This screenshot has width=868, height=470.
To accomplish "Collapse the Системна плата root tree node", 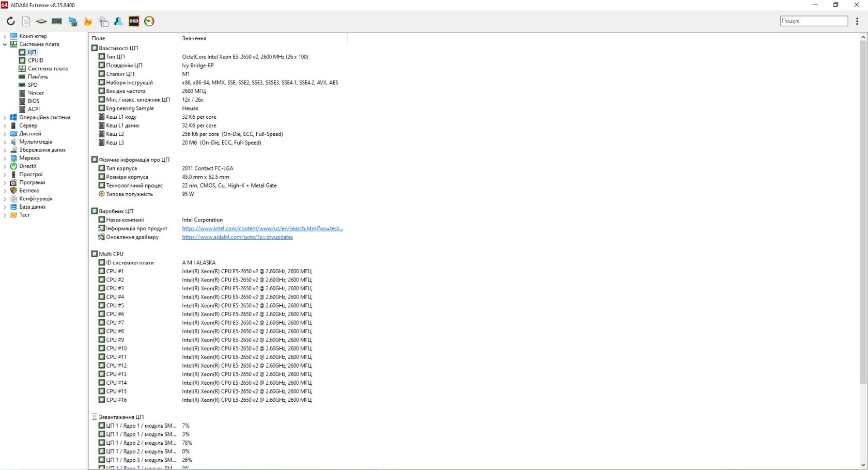I will 5,44.
